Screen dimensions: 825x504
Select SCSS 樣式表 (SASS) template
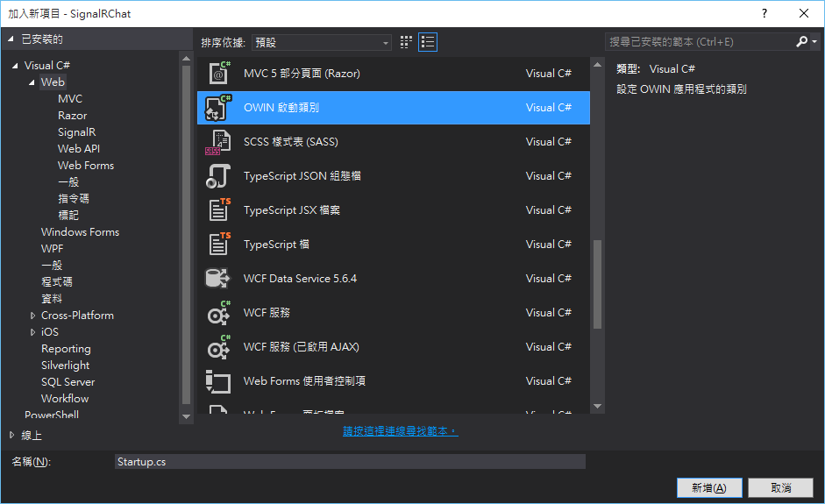[394, 141]
